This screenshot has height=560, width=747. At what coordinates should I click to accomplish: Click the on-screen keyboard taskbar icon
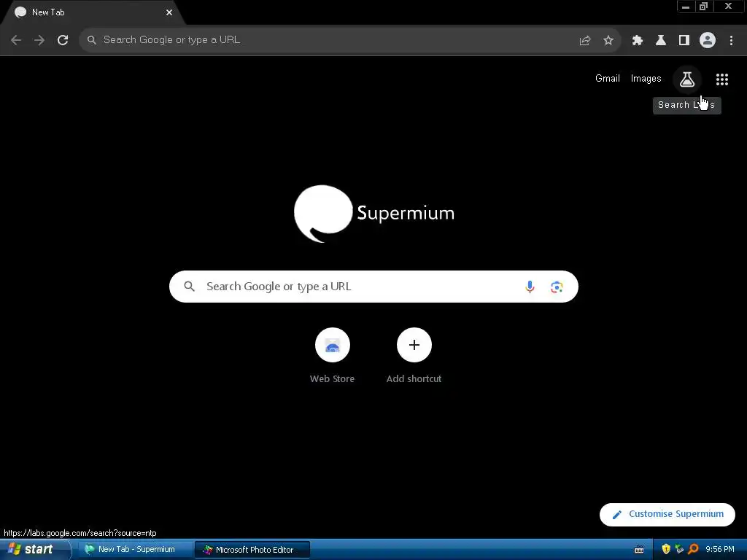[x=639, y=550]
